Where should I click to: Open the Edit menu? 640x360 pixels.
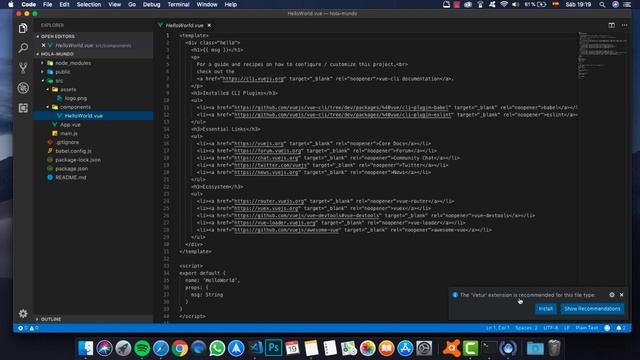click(64, 4)
